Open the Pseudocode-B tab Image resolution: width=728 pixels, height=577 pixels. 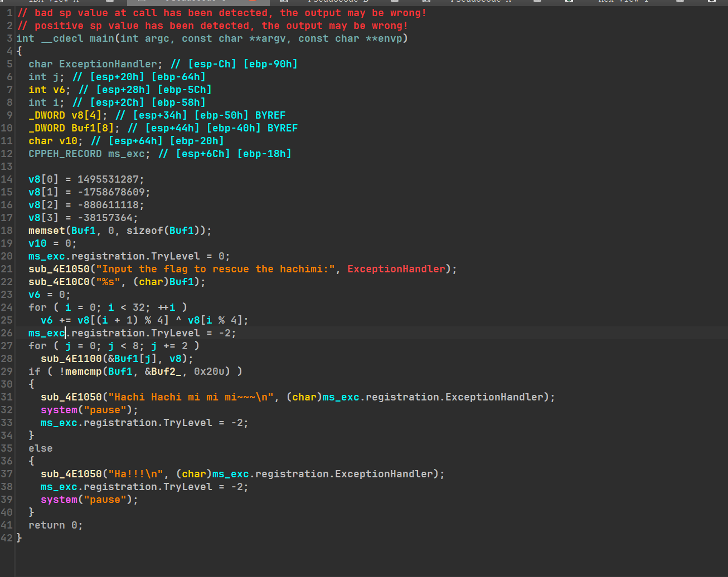338,2
